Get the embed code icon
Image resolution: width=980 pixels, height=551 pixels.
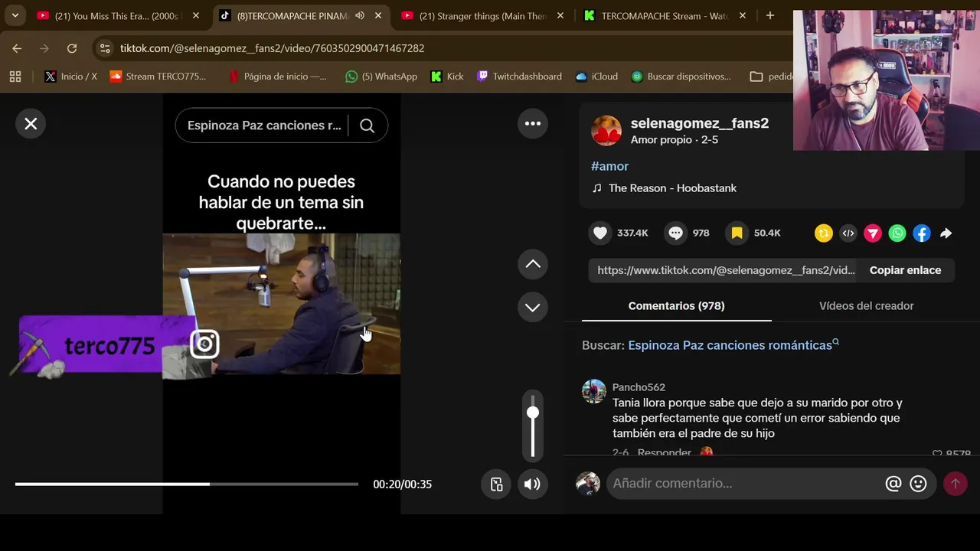pos(848,233)
